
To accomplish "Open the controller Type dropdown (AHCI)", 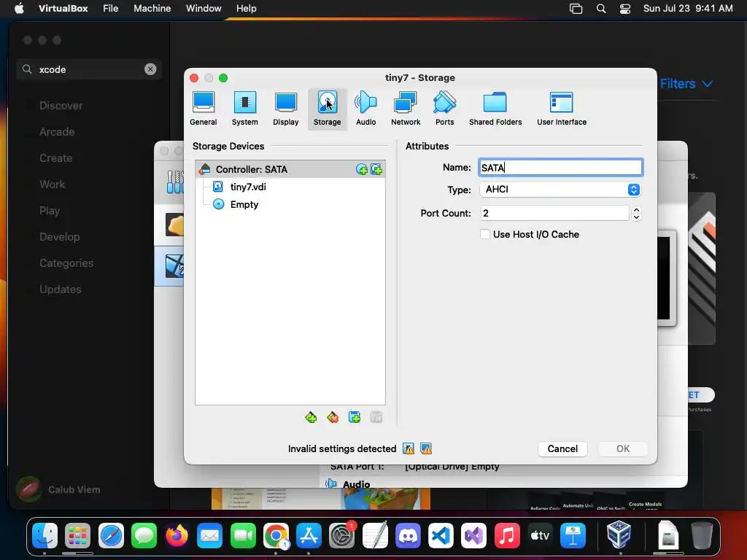I will point(561,190).
